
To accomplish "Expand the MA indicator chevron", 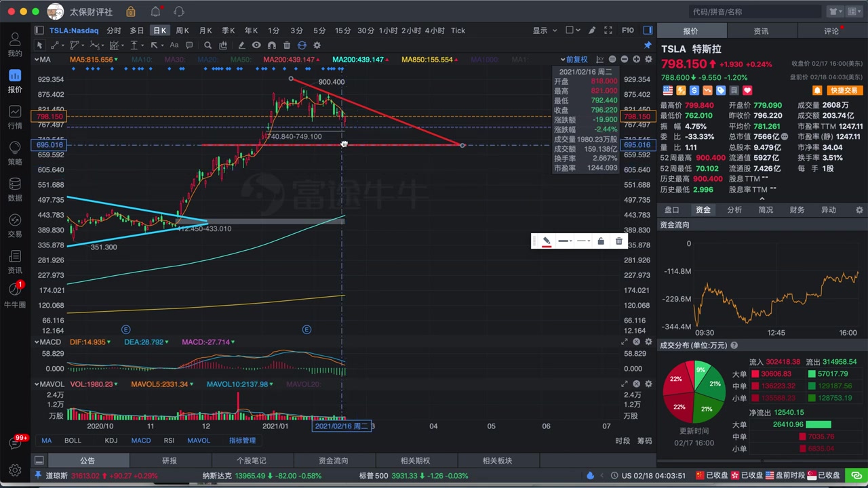I will [x=37, y=60].
